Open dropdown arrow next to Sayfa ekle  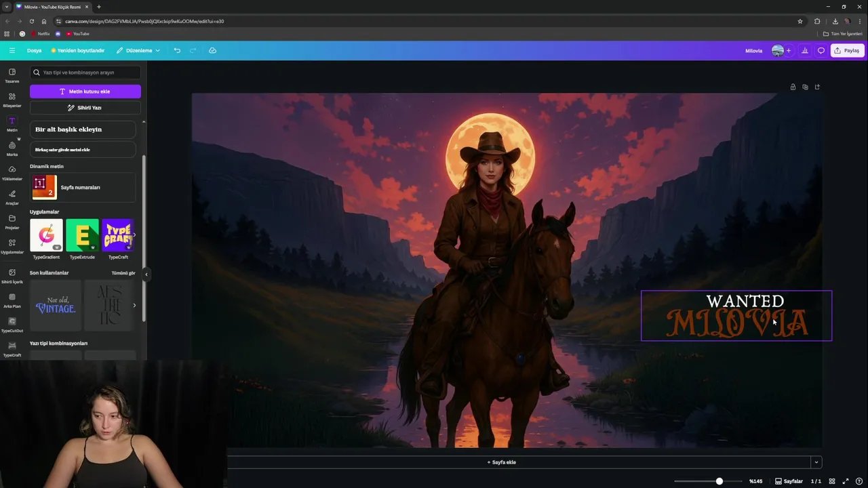click(x=816, y=462)
